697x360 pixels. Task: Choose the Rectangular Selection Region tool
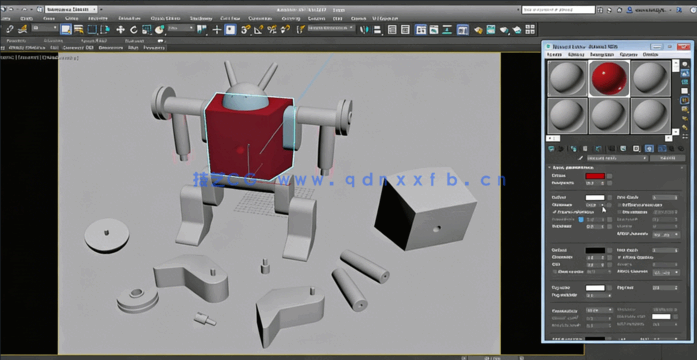pyautogui.click(x=92, y=30)
